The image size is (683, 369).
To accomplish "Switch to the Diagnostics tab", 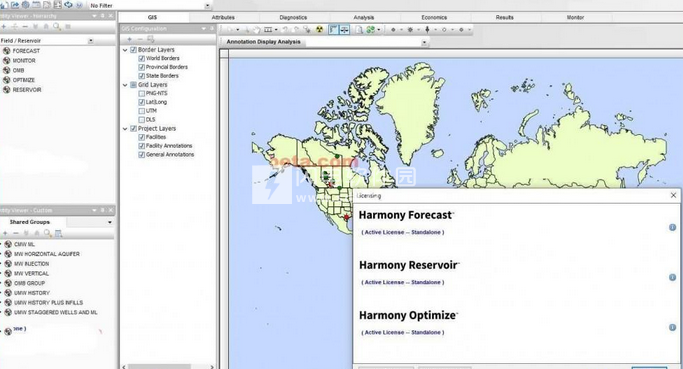I will click(x=293, y=17).
